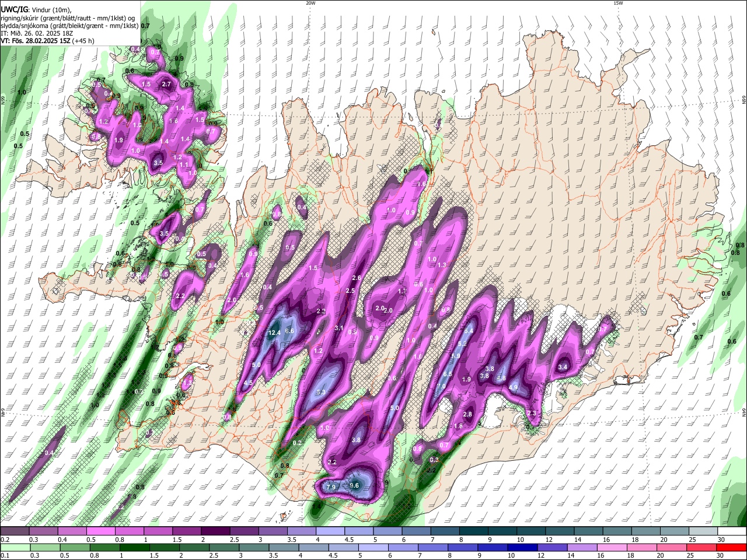Click the rigning/skúrir legend description line

pyautogui.click(x=68, y=18)
